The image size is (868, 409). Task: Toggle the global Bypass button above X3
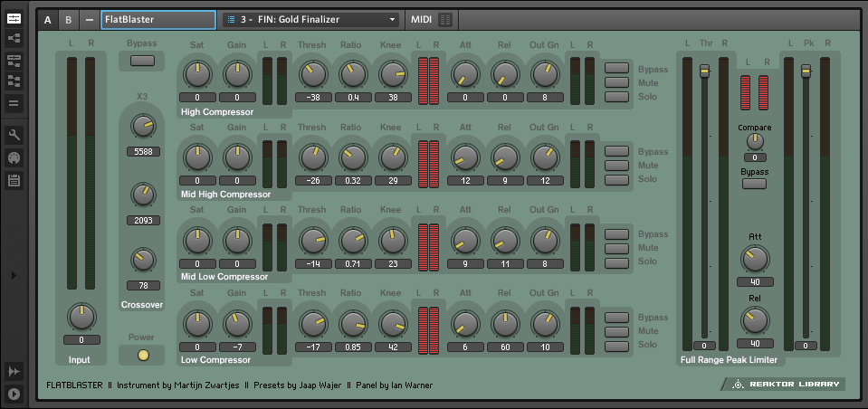point(142,61)
